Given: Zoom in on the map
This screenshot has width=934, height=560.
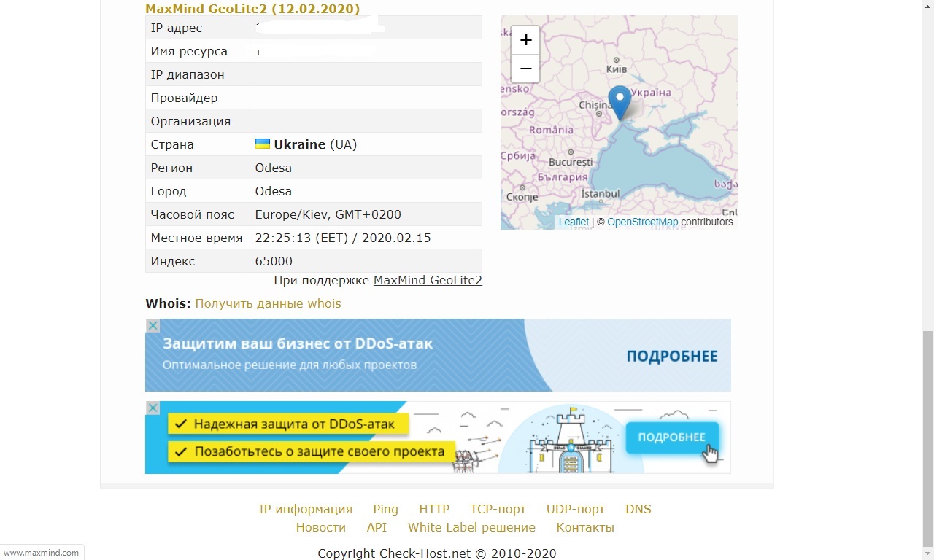Looking at the screenshot, I should point(525,40).
